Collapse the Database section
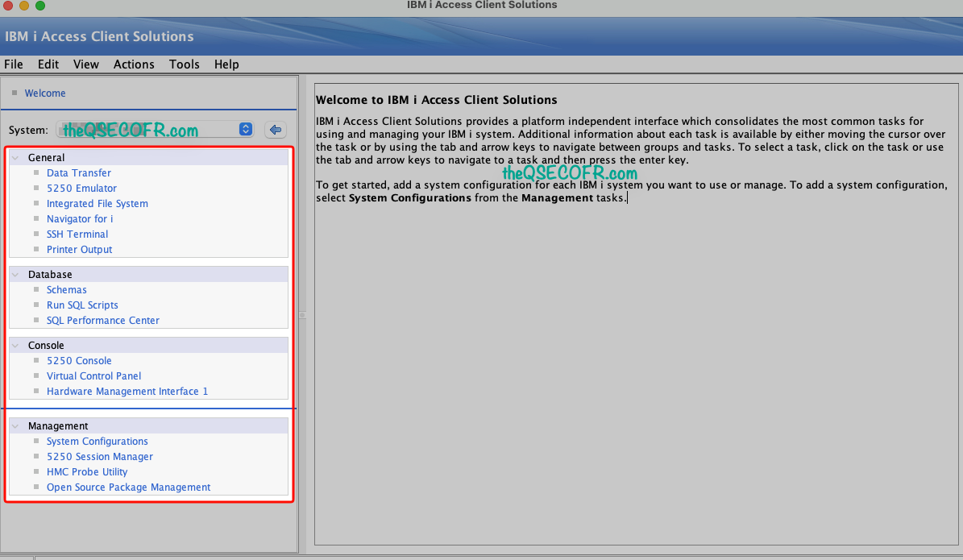Image resolution: width=963 pixels, height=560 pixels. pos(16,275)
